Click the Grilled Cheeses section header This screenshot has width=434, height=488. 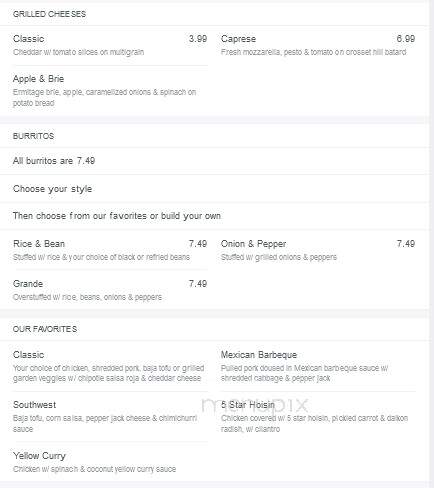point(49,14)
